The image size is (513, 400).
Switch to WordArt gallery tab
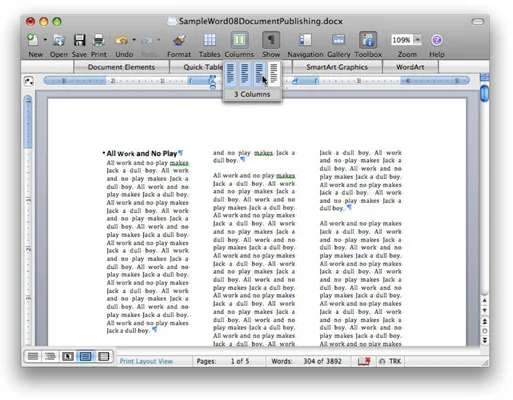pos(410,67)
